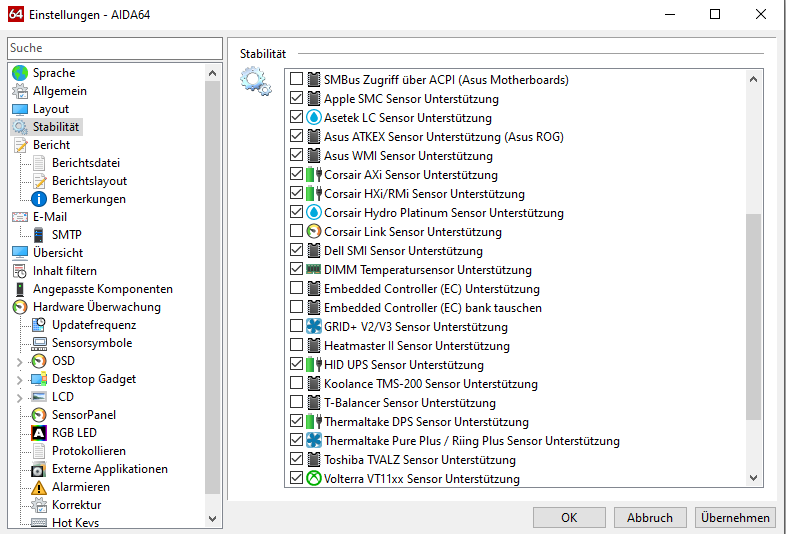
Task: Click the Updatefrequenz clock icon
Action: point(39,325)
